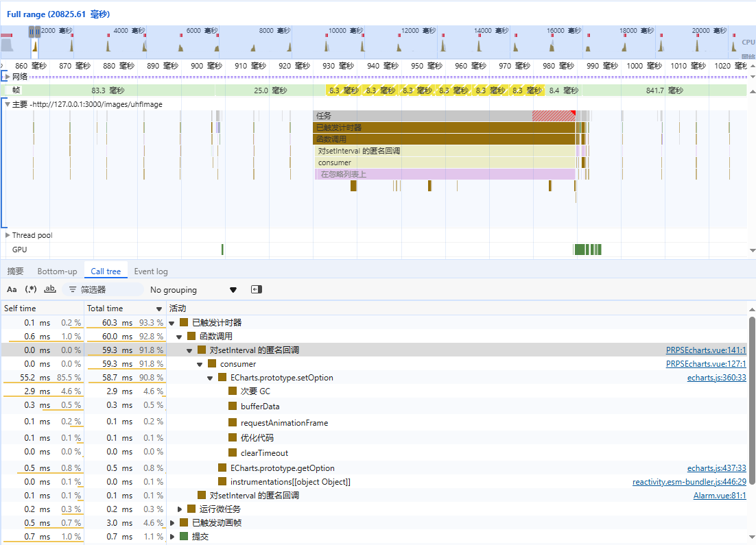Sort by the Self time column header
Screen dimensions: 756x545
click(21, 308)
